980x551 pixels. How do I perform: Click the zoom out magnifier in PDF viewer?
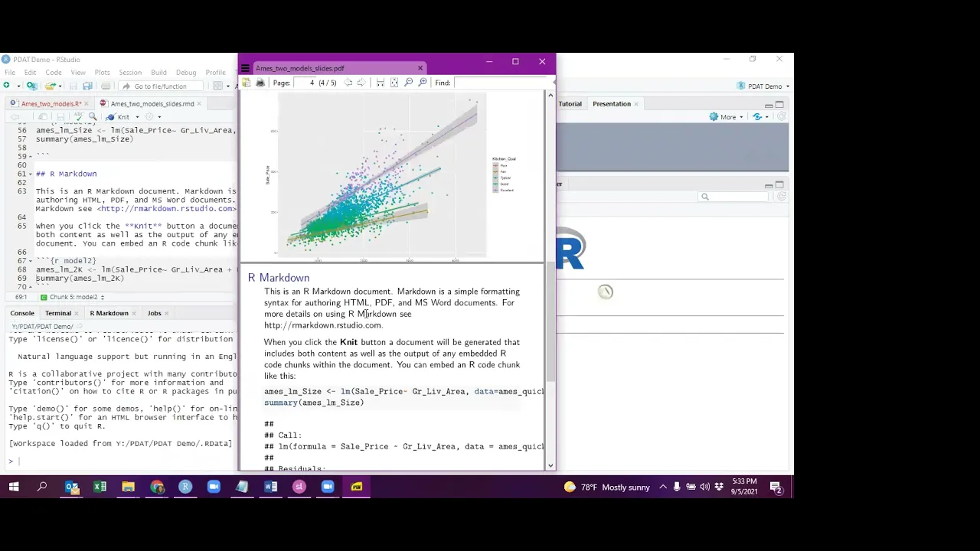(x=408, y=83)
